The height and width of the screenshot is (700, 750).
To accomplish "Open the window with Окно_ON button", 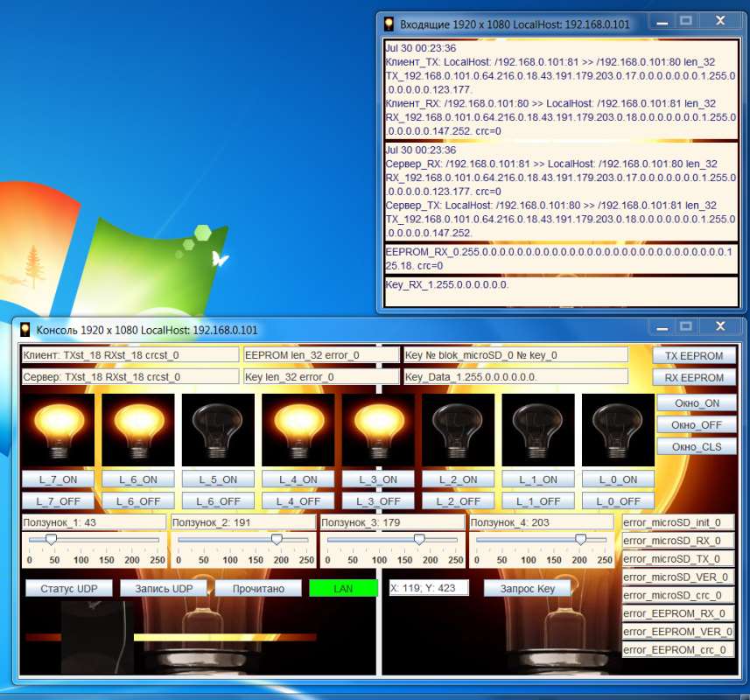I will [696, 403].
